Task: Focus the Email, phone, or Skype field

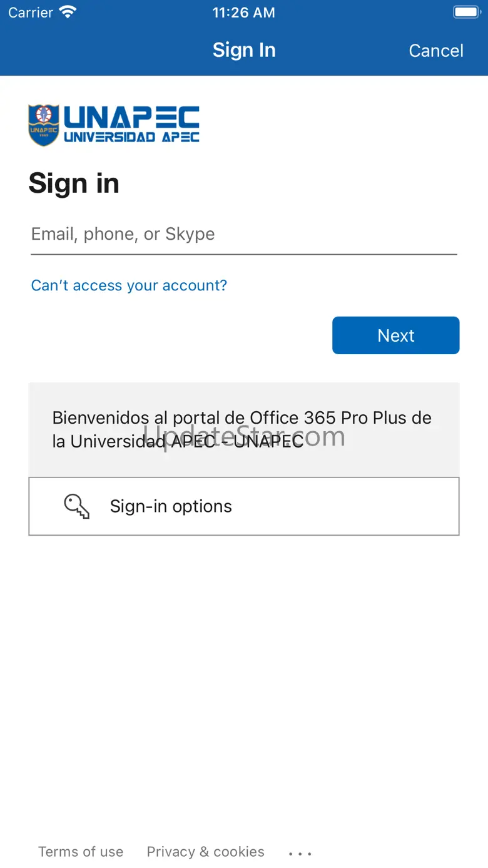Action: [x=244, y=235]
